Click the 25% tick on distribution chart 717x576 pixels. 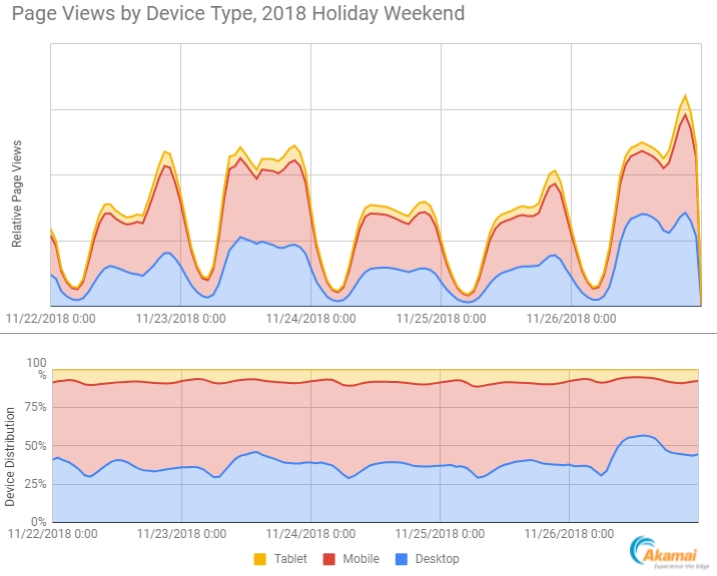pos(35,483)
